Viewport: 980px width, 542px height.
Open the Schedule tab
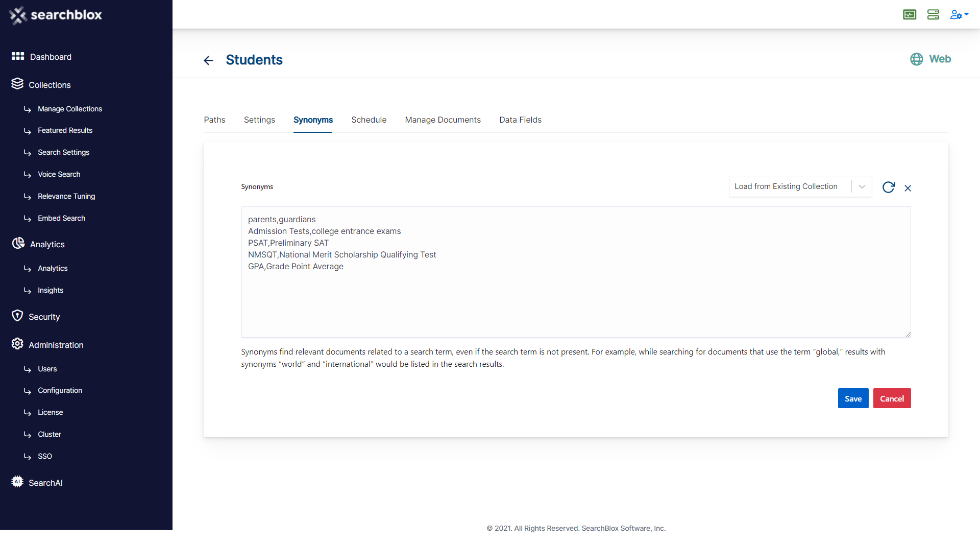369,120
